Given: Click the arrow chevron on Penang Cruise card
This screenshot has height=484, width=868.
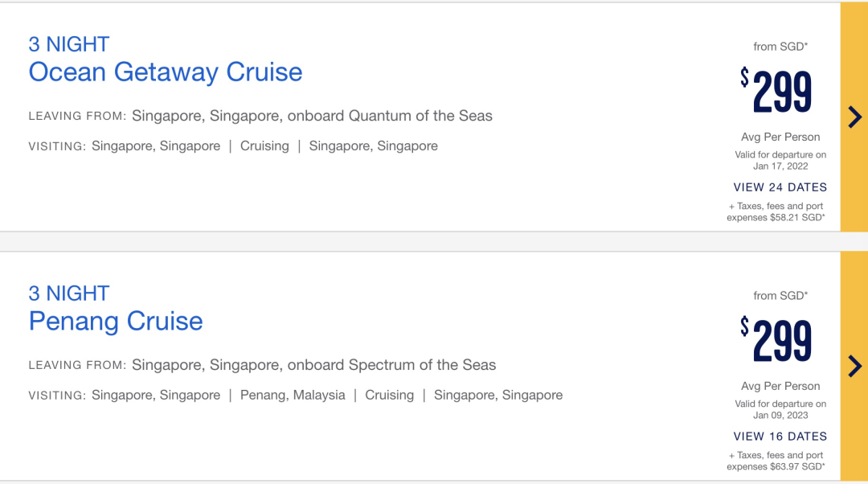Looking at the screenshot, I should coord(854,367).
